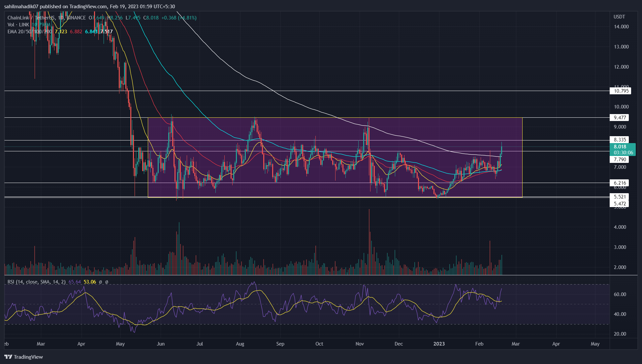The image size is (642, 364).
Task: Click the 6.216 price level label
Action: 619,183
